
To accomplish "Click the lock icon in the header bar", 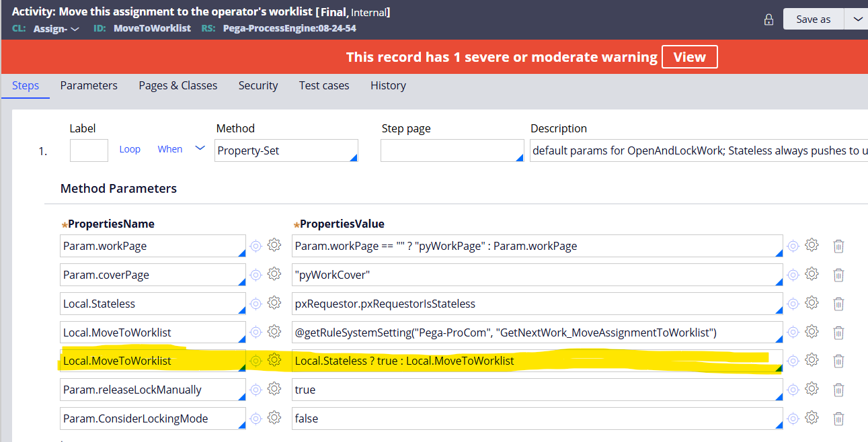I will pos(768,19).
